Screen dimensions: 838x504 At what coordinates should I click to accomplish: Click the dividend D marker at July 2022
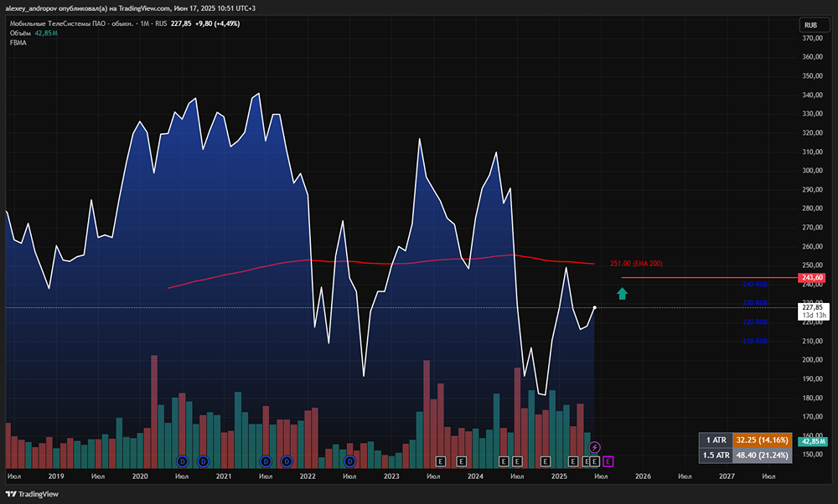pos(350,461)
